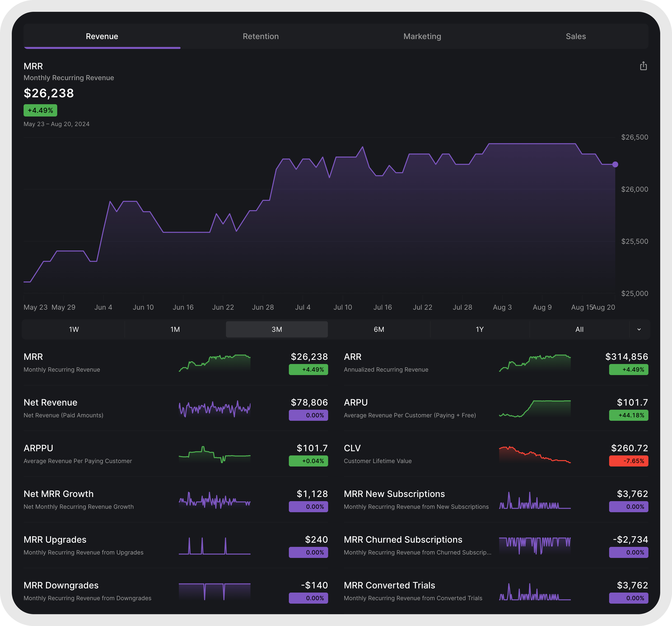This screenshot has width=672, height=626.
Task: Switch to the Marketing tab
Action: pos(422,36)
